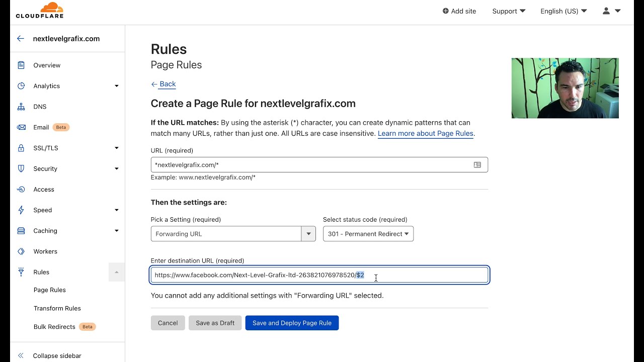Open Bulk Redirects in the sidebar
Viewport: 644px width, 362px height.
[54, 327]
